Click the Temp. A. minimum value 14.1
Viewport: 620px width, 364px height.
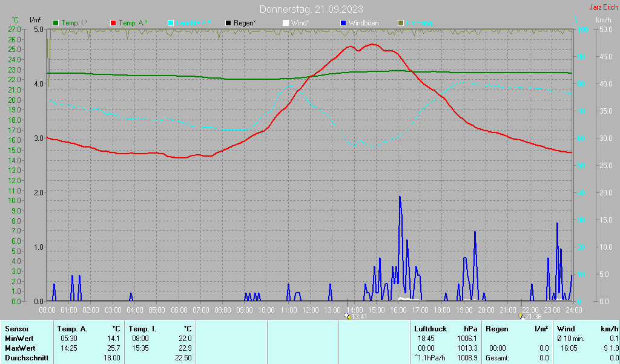point(113,339)
